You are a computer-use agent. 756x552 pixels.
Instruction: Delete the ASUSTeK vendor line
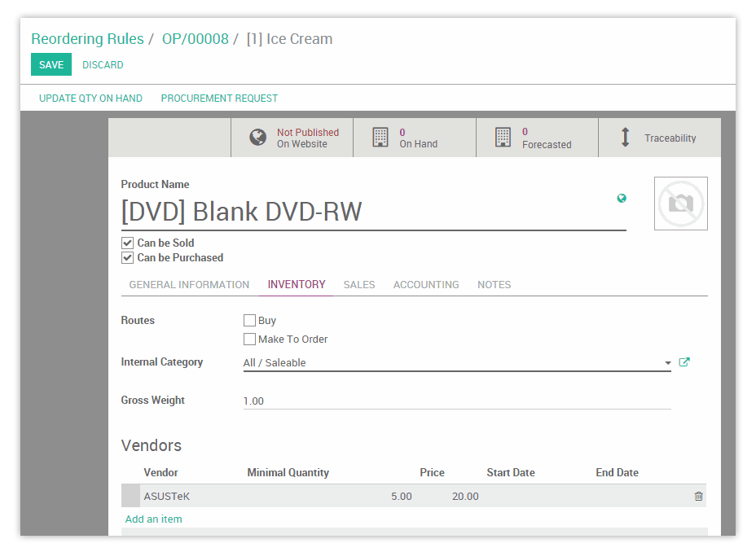(x=698, y=496)
